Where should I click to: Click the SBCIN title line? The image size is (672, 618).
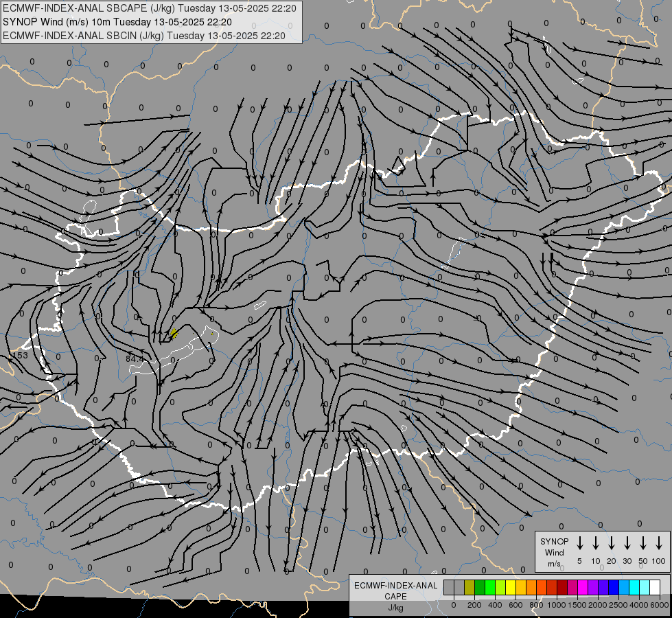144,36
